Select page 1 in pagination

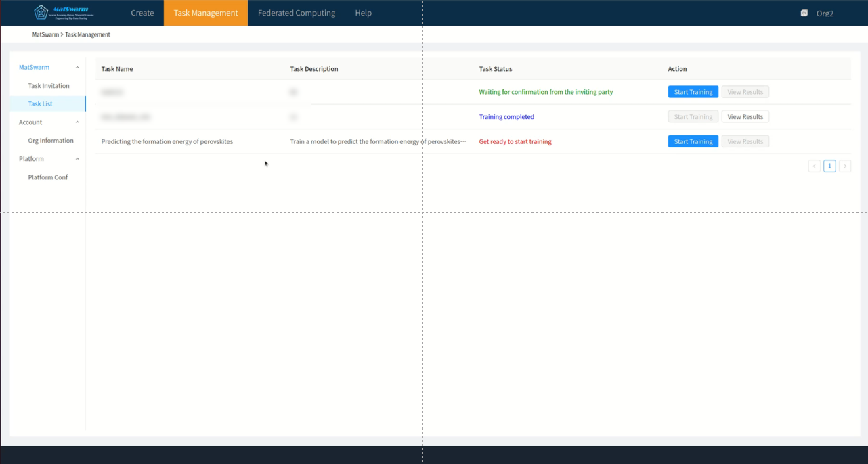pyautogui.click(x=829, y=166)
